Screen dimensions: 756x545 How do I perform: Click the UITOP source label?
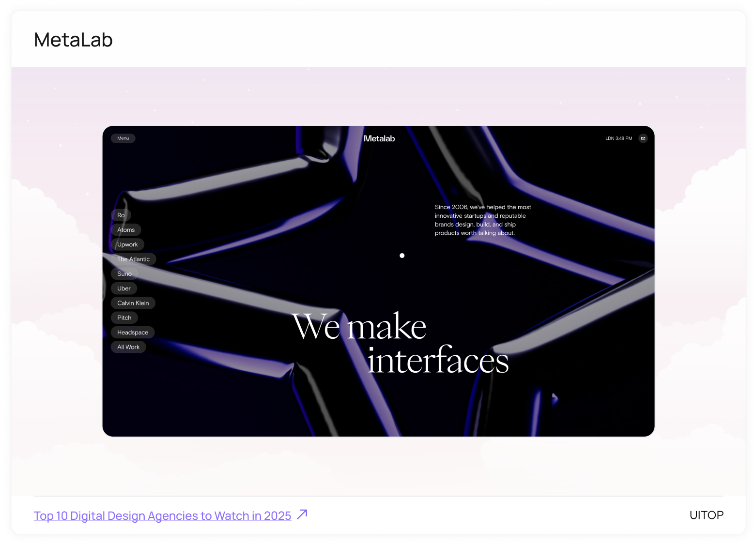tap(706, 515)
